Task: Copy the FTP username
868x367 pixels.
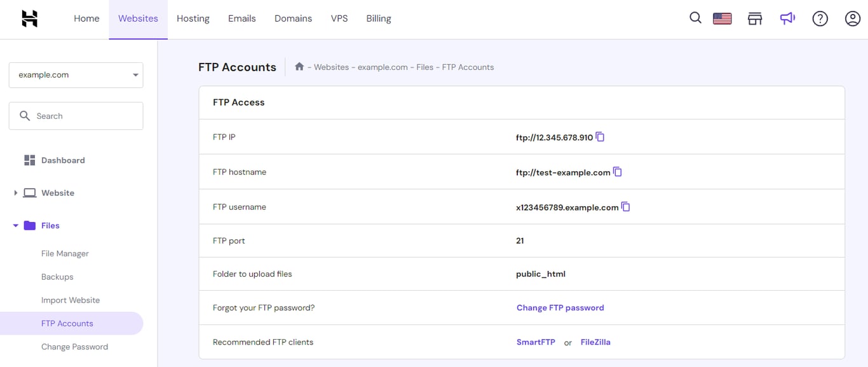Action: coord(625,206)
